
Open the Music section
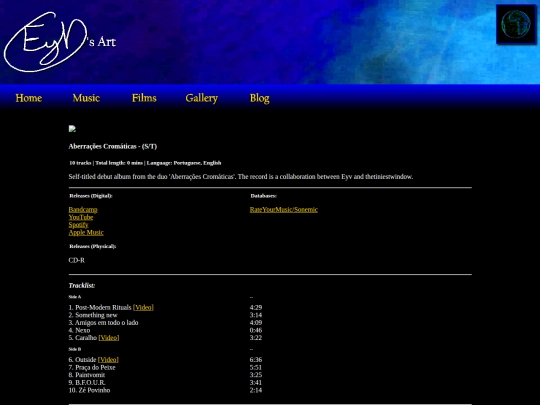point(86,98)
